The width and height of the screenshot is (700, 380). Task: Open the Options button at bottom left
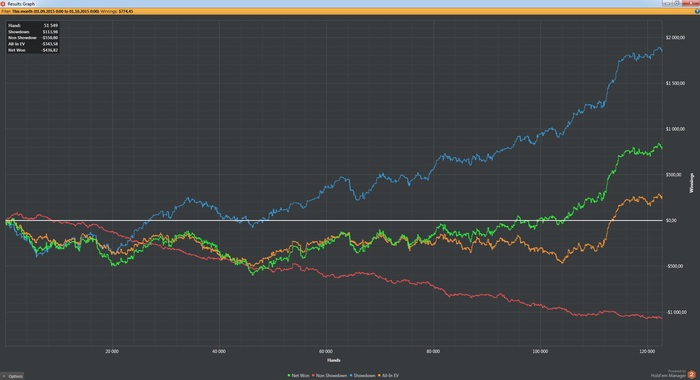coord(12,376)
